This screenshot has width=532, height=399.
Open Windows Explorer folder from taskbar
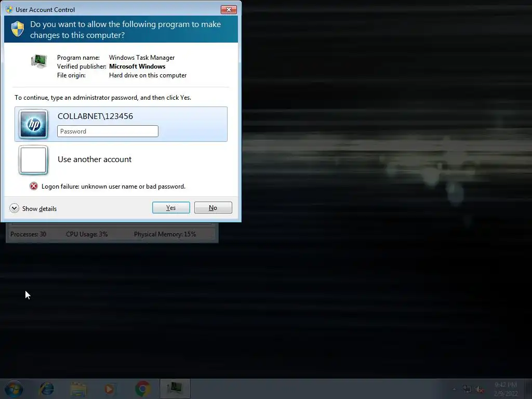pos(78,389)
